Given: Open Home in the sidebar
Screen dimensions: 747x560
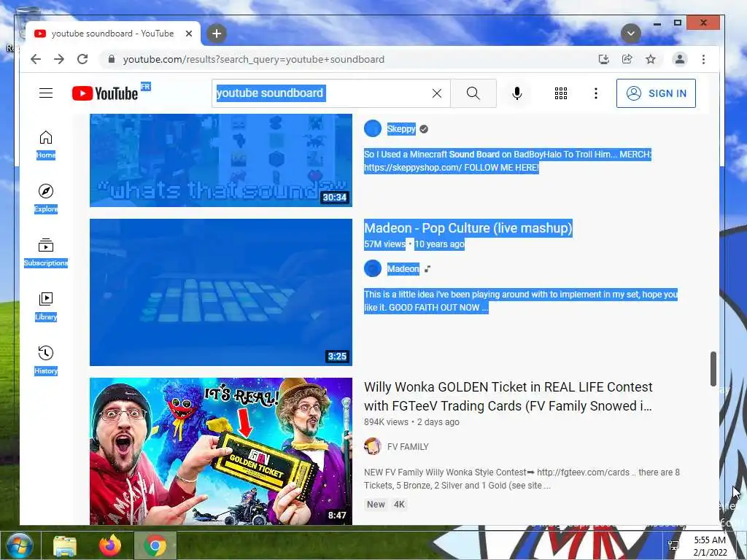Looking at the screenshot, I should coord(46,144).
